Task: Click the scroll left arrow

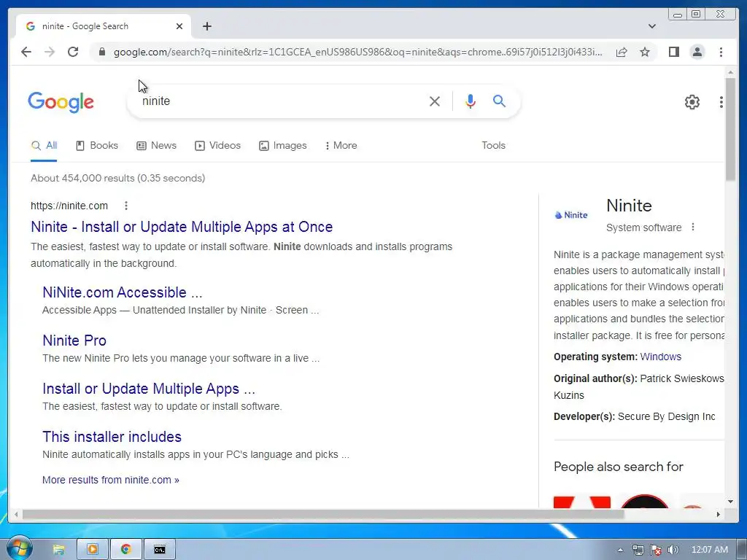Action: click(16, 514)
